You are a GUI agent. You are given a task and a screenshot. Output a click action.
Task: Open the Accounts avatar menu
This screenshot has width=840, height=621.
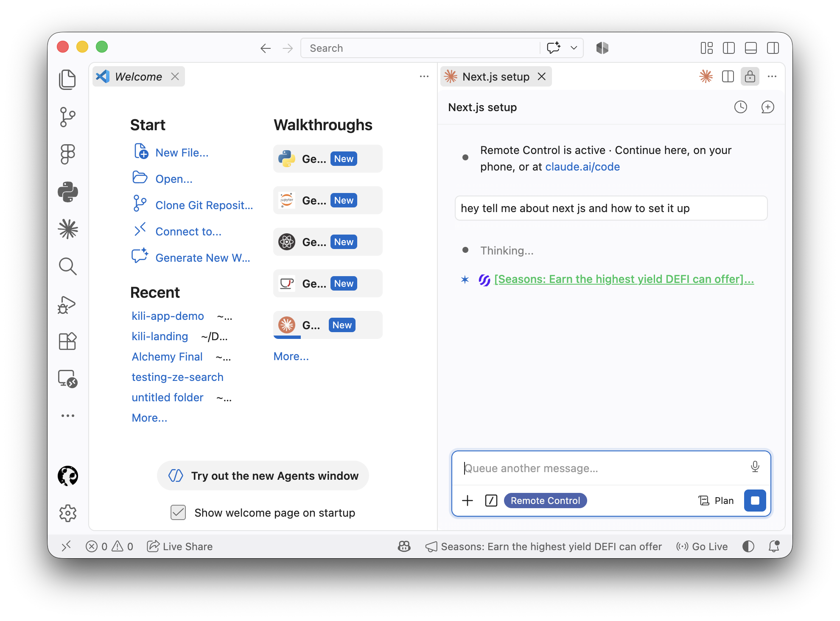tap(67, 476)
